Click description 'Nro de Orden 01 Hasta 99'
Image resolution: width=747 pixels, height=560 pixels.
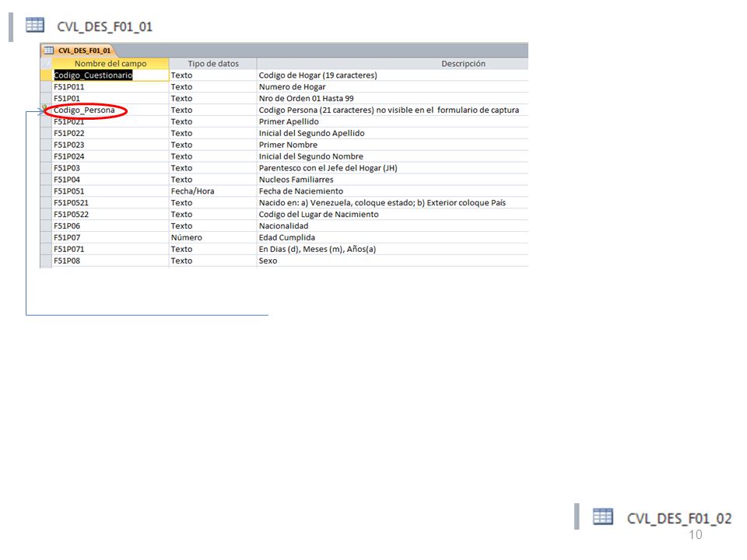(x=307, y=99)
